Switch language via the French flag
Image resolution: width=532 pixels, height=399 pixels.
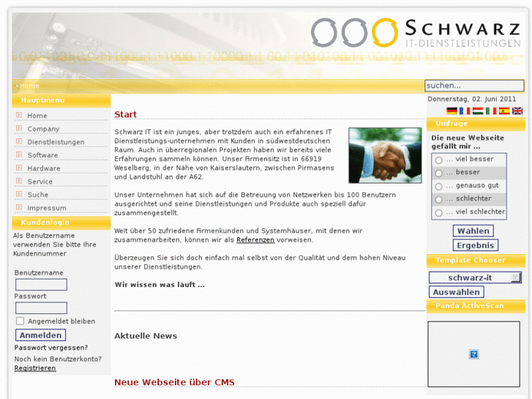(465, 111)
